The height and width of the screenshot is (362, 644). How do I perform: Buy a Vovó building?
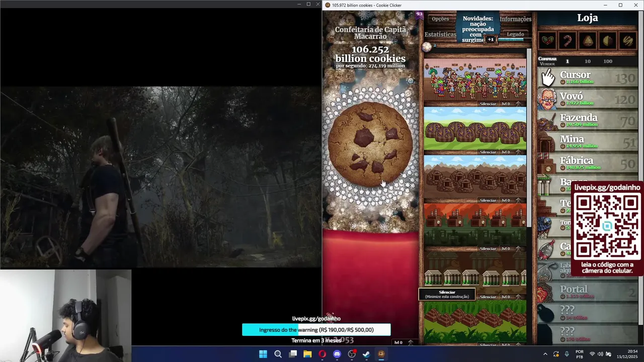588,99
